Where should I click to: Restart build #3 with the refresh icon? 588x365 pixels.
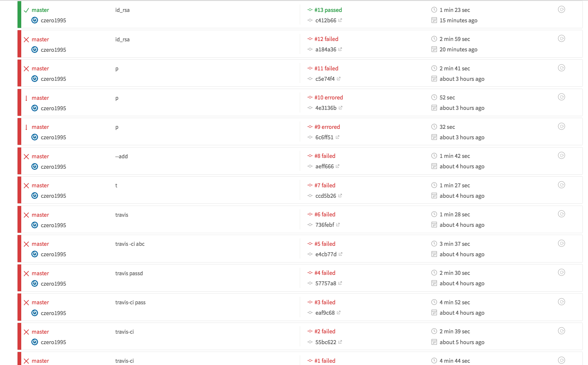click(x=561, y=302)
